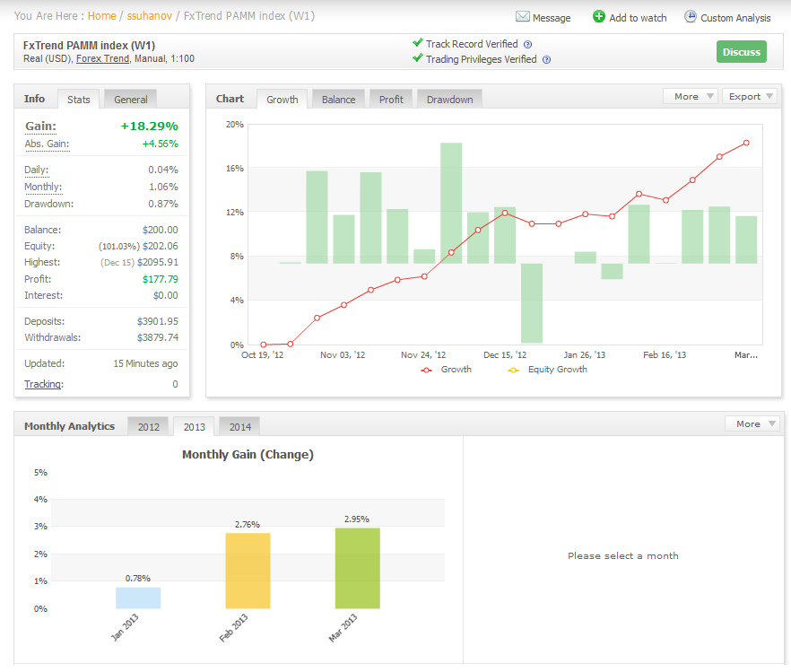Click the Custom Analysis clock icon
791x672 pixels.
click(691, 17)
